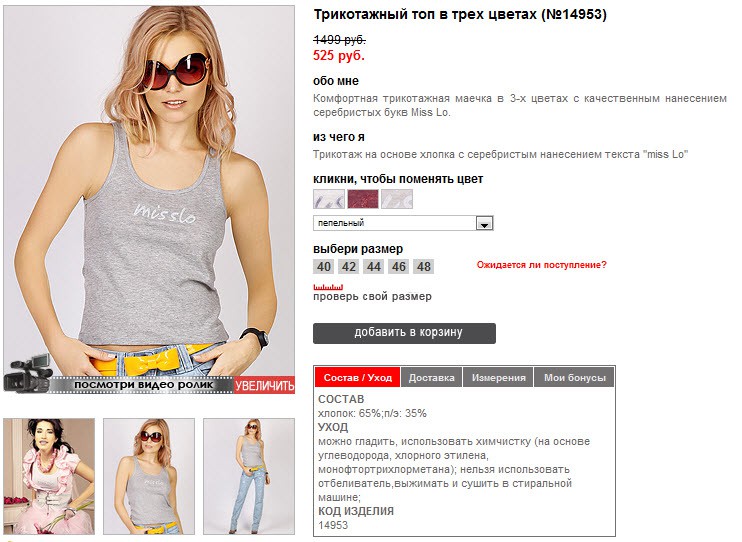
Task: Show the Мои бонусы tab
Action: [574, 377]
